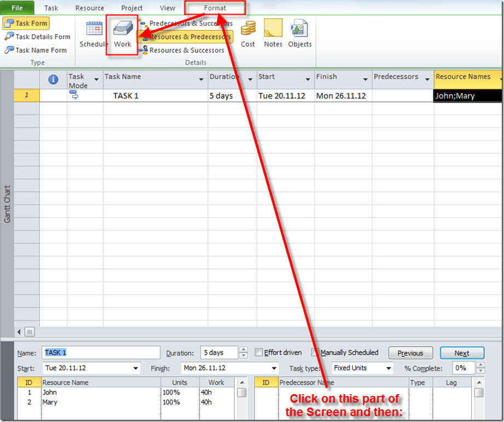
Task: Click the Duration spinner in task form
Action: pyautogui.click(x=244, y=353)
